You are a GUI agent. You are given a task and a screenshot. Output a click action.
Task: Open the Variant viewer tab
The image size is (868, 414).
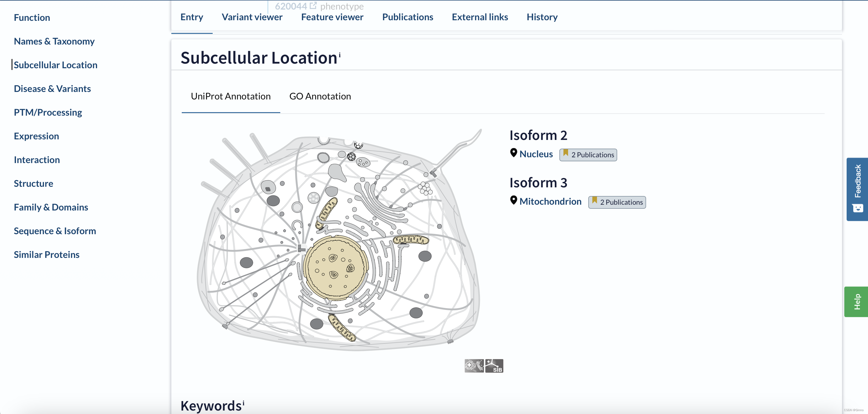click(x=252, y=17)
